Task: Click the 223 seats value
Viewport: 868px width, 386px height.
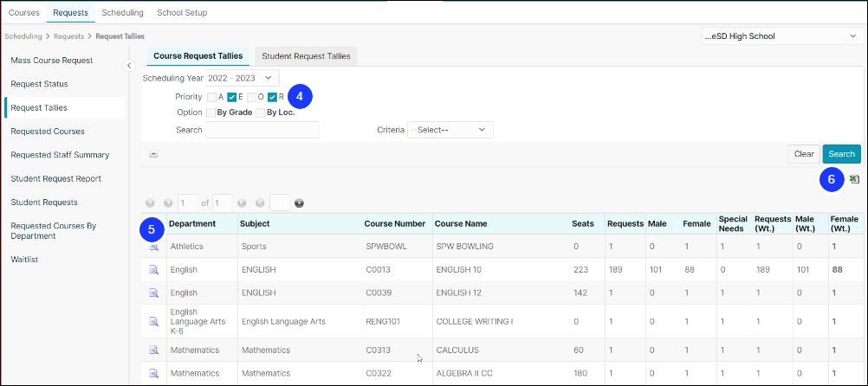Action: (580, 270)
